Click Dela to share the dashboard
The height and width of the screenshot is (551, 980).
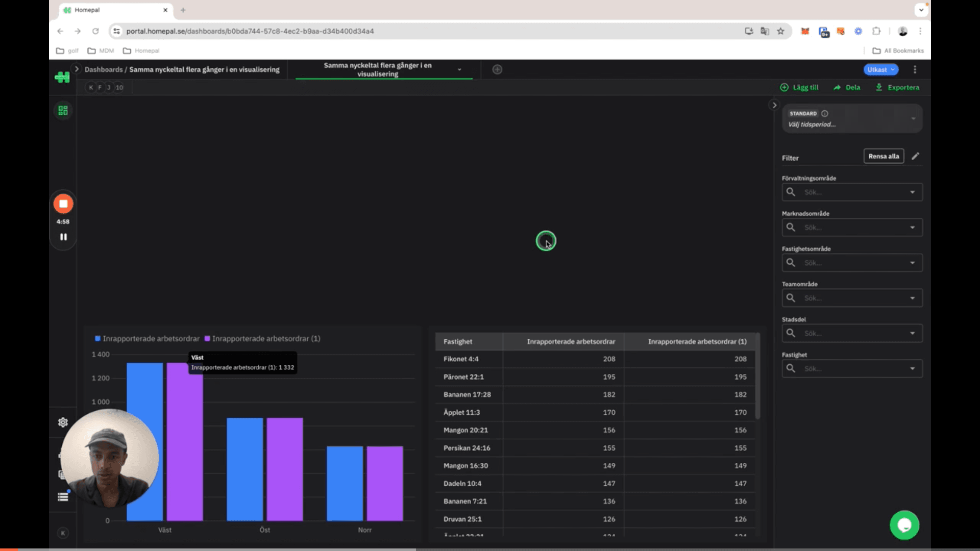[847, 87]
